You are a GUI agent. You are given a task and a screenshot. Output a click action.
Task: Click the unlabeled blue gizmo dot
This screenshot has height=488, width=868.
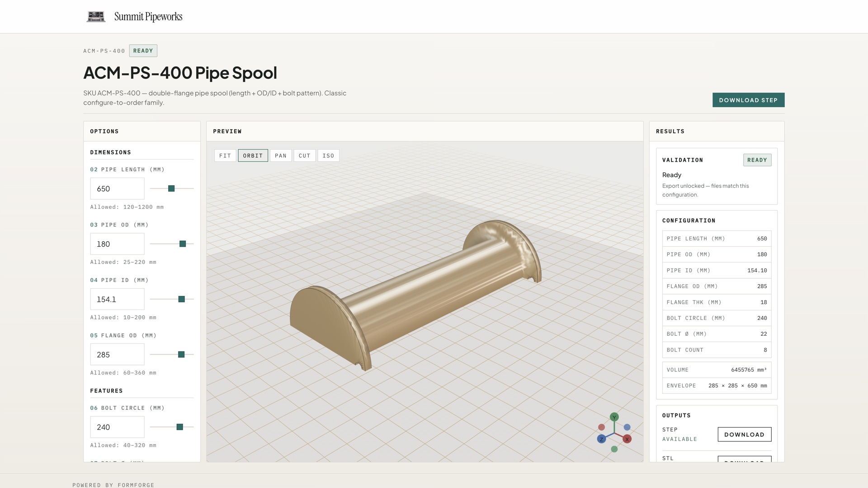pos(627,427)
